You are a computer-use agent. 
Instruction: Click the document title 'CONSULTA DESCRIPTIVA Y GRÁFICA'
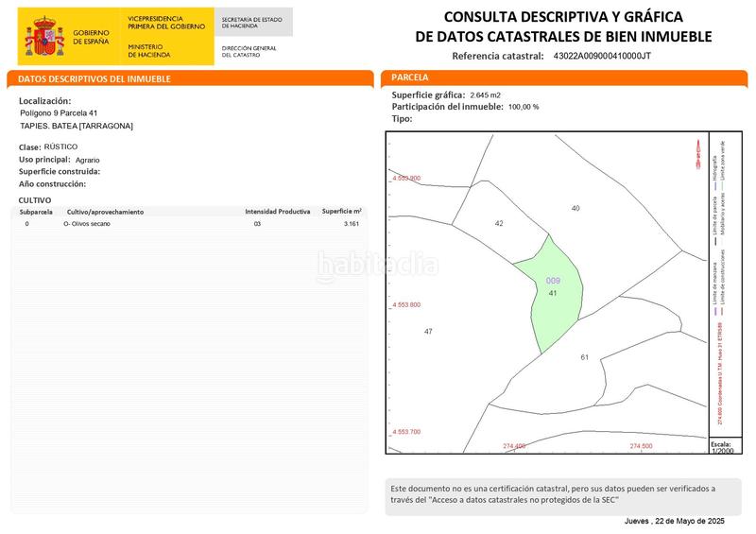click(x=563, y=17)
